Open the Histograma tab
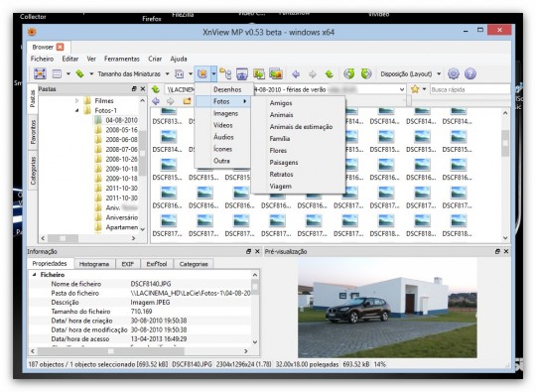536x392 pixels. pyautogui.click(x=94, y=264)
